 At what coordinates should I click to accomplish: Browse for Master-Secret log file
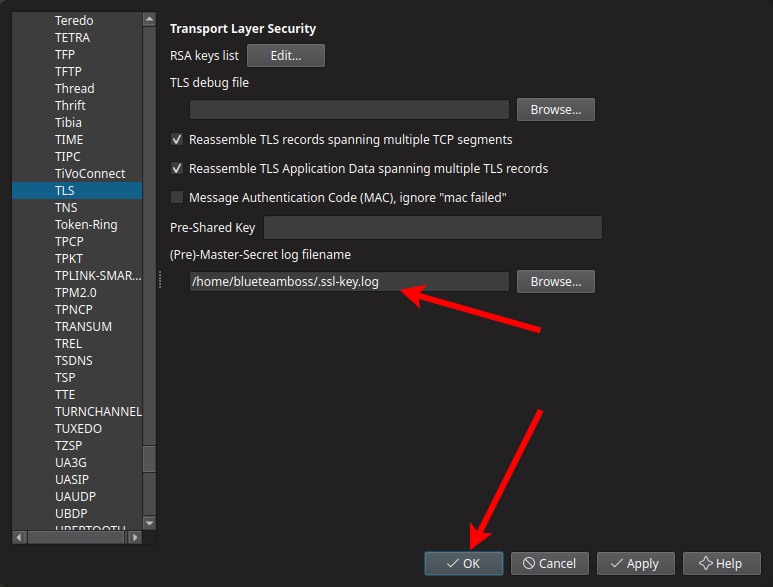(x=555, y=282)
